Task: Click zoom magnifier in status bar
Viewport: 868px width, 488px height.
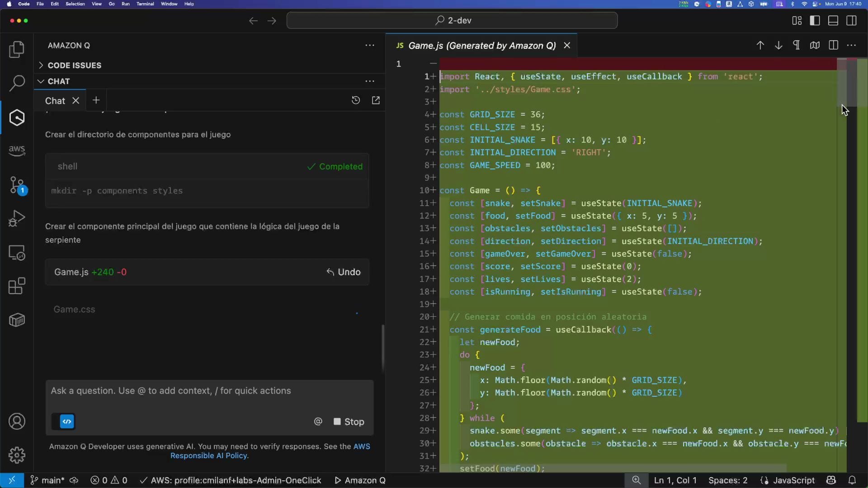Action: 636,480
